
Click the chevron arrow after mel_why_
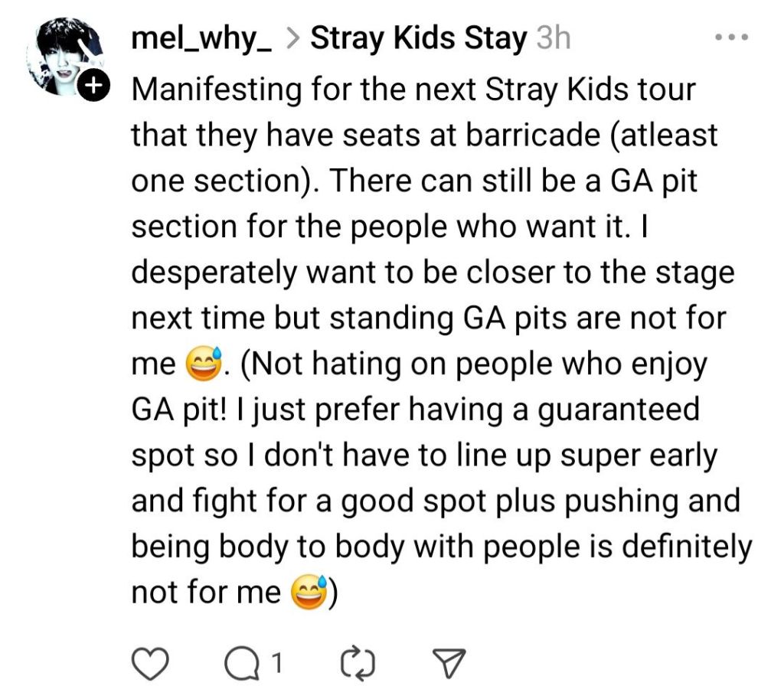coord(292,38)
